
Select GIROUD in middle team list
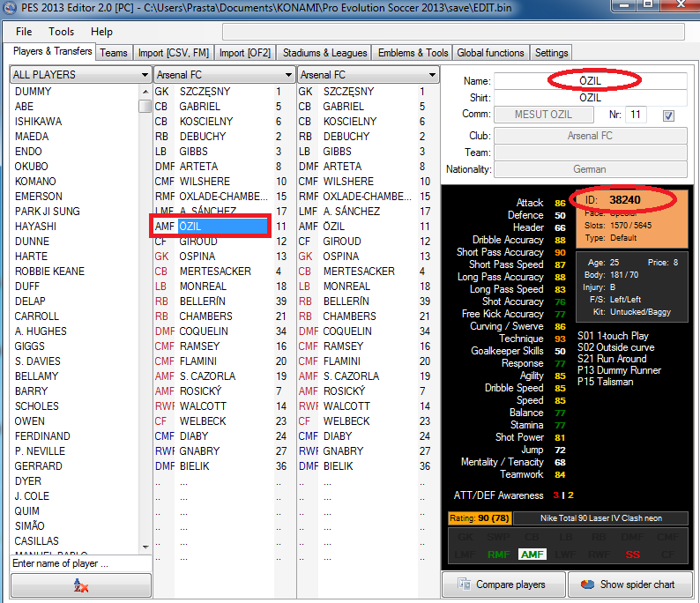[x=198, y=242]
